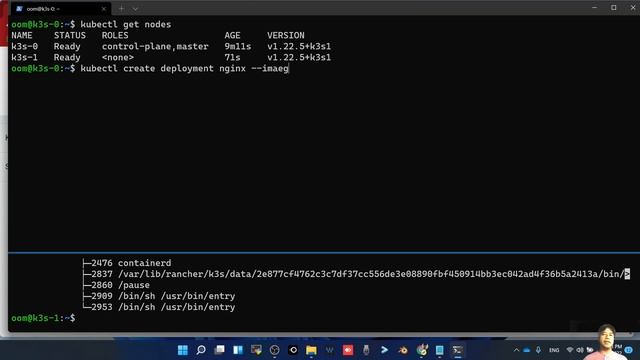The image size is (640, 360).
Task: Open the blue arrow app on taskbar
Action: (384, 350)
